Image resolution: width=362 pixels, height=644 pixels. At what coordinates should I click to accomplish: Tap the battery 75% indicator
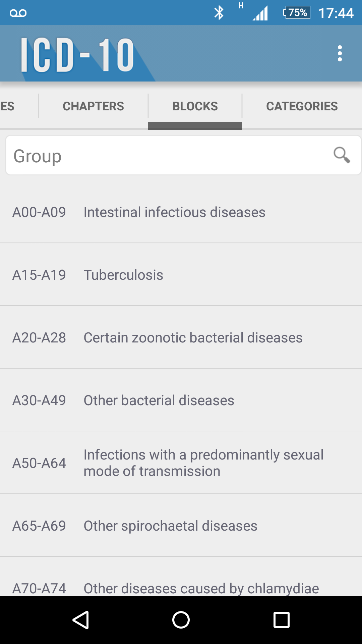point(297,13)
